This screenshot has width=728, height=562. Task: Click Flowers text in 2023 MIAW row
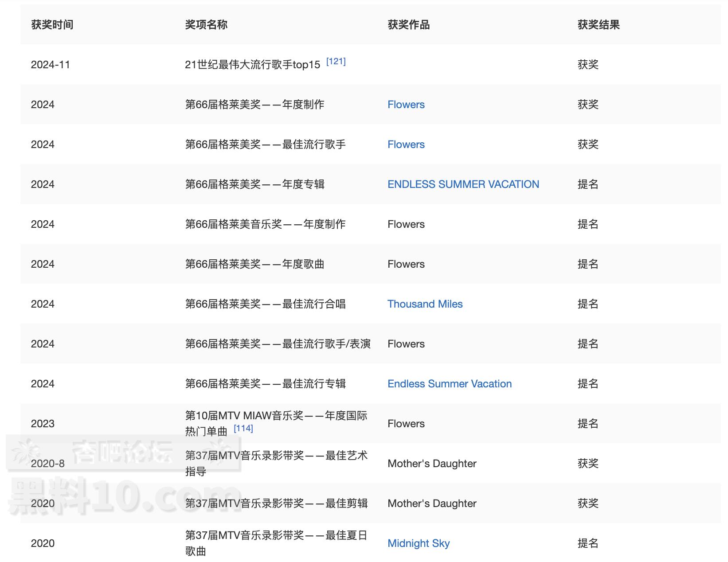pos(406,424)
